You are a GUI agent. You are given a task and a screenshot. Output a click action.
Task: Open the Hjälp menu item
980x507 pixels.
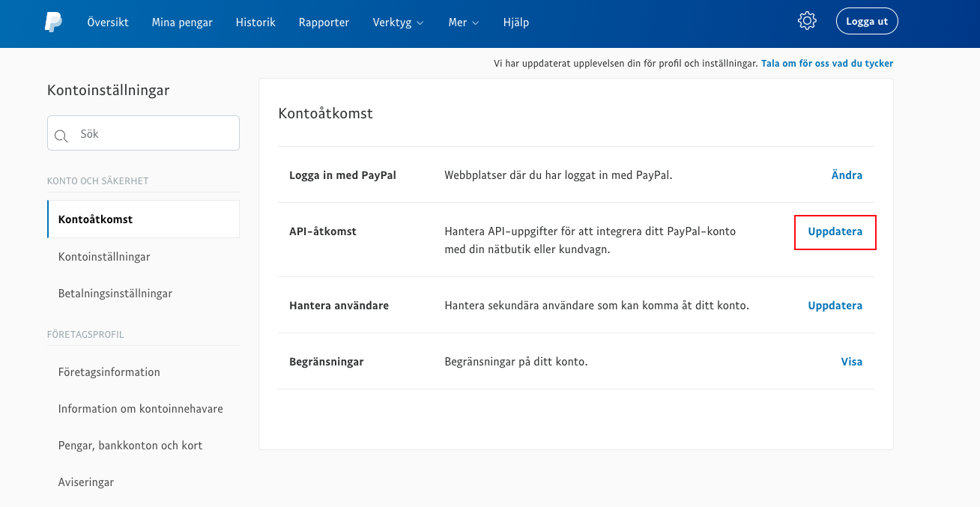(515, 22)
